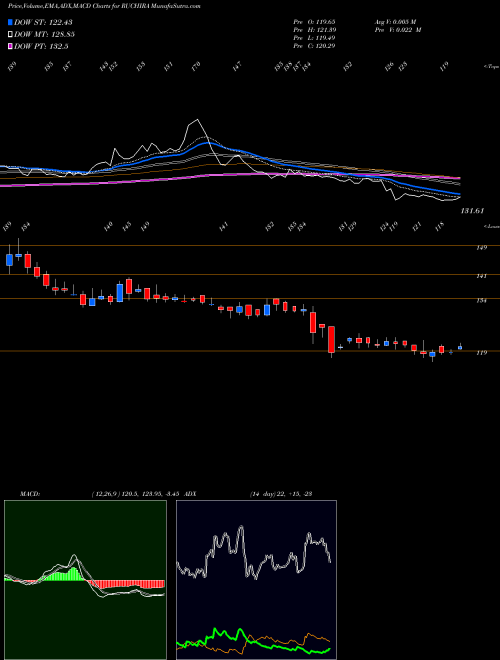The image size is (500, 660).
Task: Click the MACD parameters '(12,26,9)' text
Action: (x=104, y=494)
